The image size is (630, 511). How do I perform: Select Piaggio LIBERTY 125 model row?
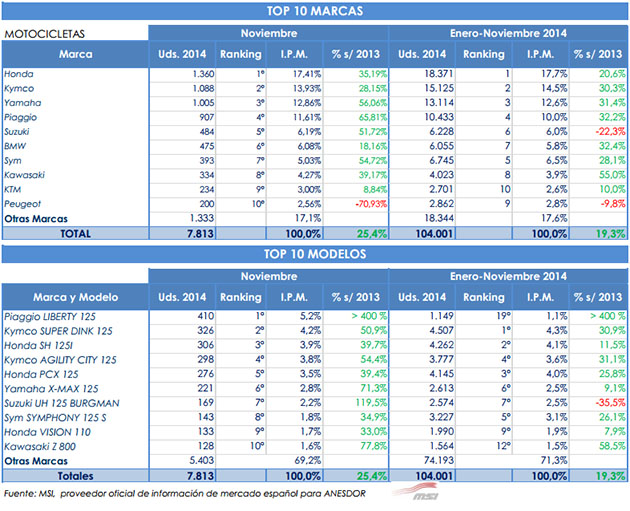click(x=50, y=317)
